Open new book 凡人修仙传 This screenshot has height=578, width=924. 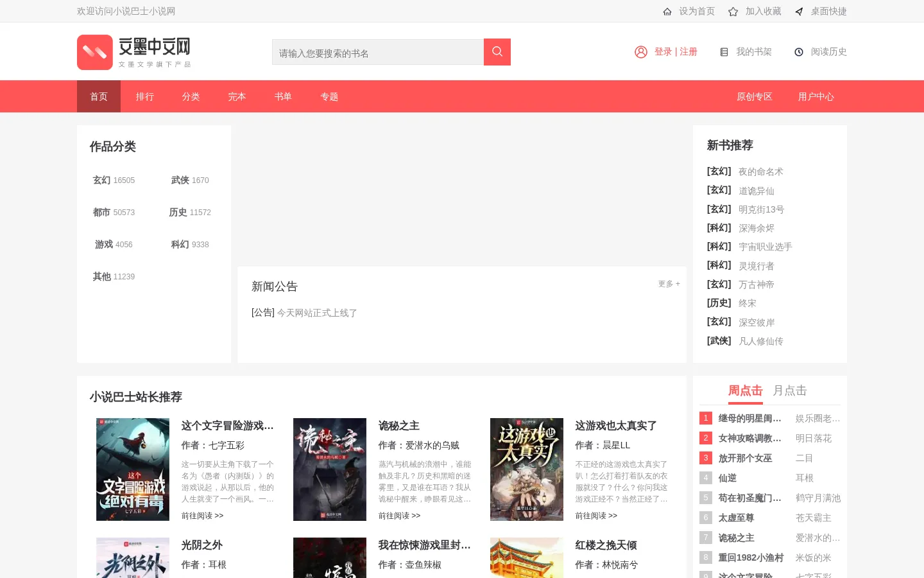point(761,342)
